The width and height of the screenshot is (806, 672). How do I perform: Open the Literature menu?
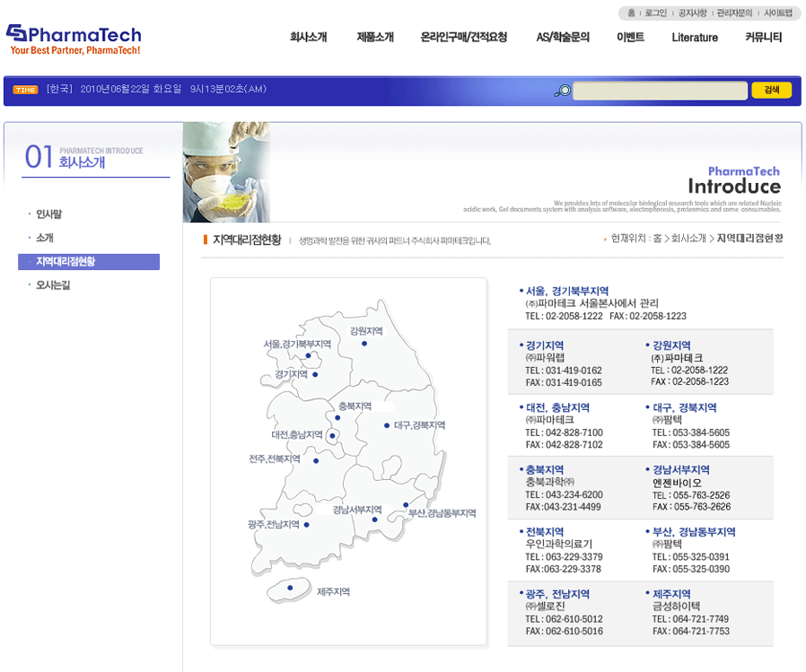pos(695,37)
